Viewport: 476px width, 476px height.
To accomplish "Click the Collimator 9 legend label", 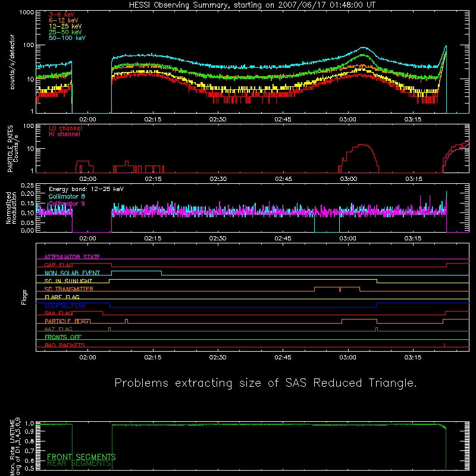I will click(67, 203).
